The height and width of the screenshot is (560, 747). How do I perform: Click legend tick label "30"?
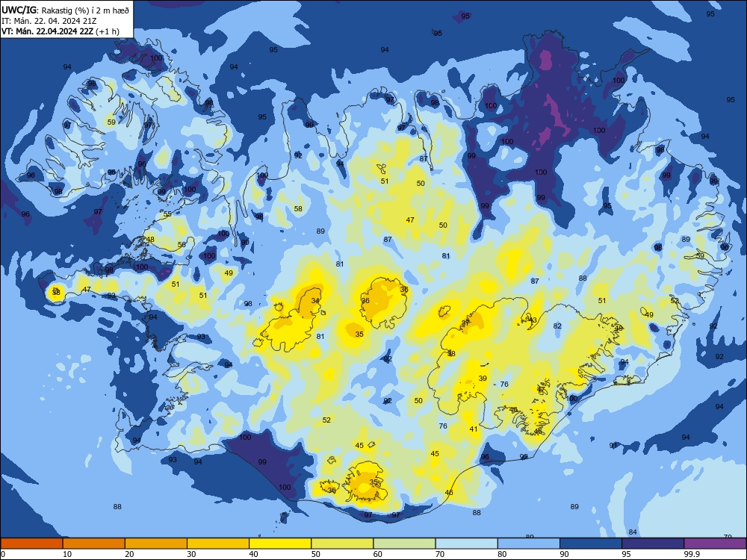191,554
